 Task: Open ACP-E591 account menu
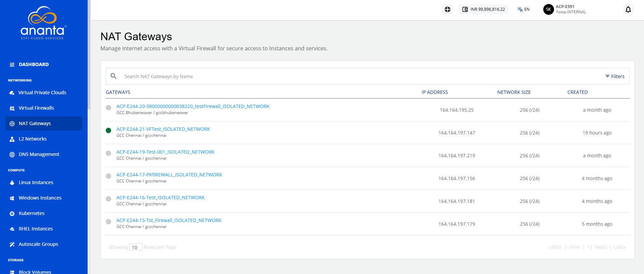pos(571,9)
